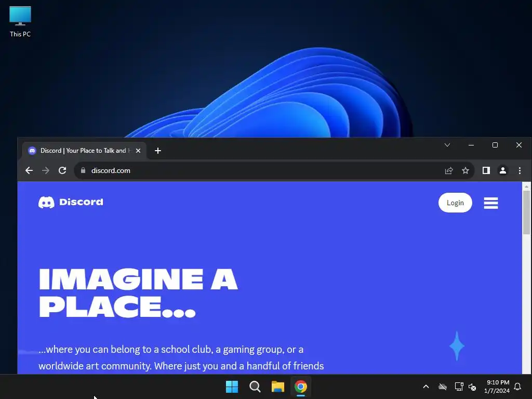Click the OneDrive cloud tray icon
Image resolution: width=532 pixels, height=399 pixels.
443,387
